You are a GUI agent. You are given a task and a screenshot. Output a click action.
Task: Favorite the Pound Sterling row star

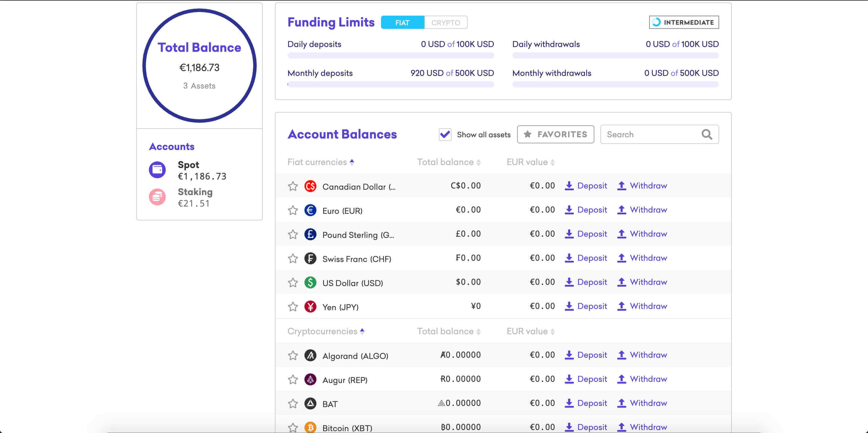[x=293, y=234]
